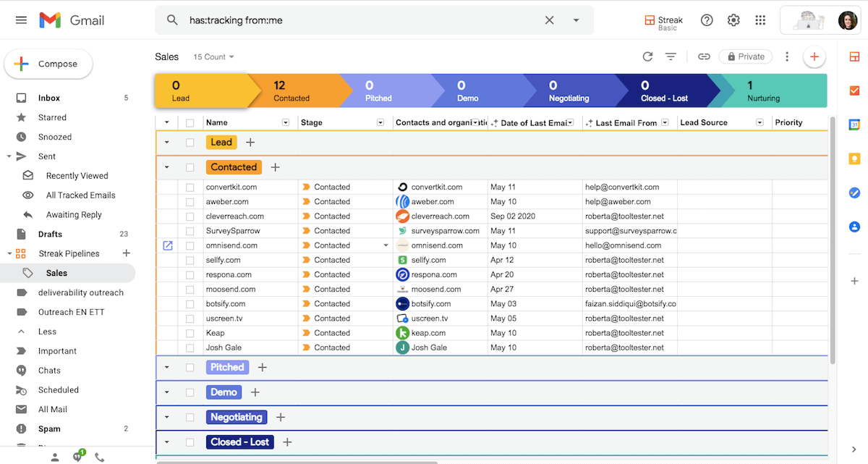Open stage dropdown for omnisend.com row
This screenshot has height=464, width=868.
(x=386, y=245)
